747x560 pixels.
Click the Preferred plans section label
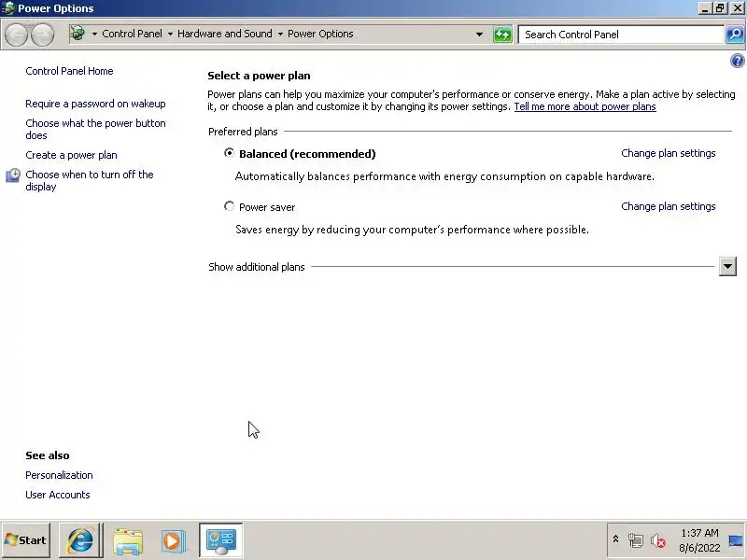click(x=243, y=132)
